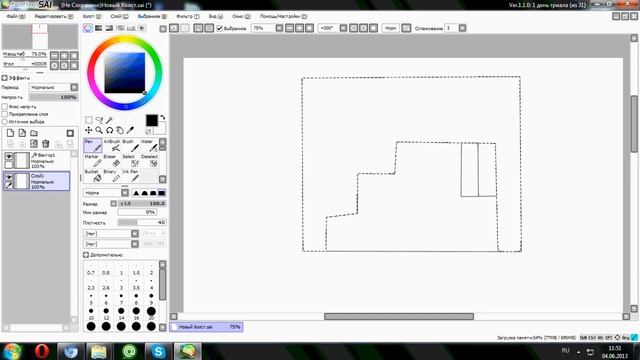The image size is (640, 360).
Task: Select the Binary pen tool
Action: click(111, 176)
